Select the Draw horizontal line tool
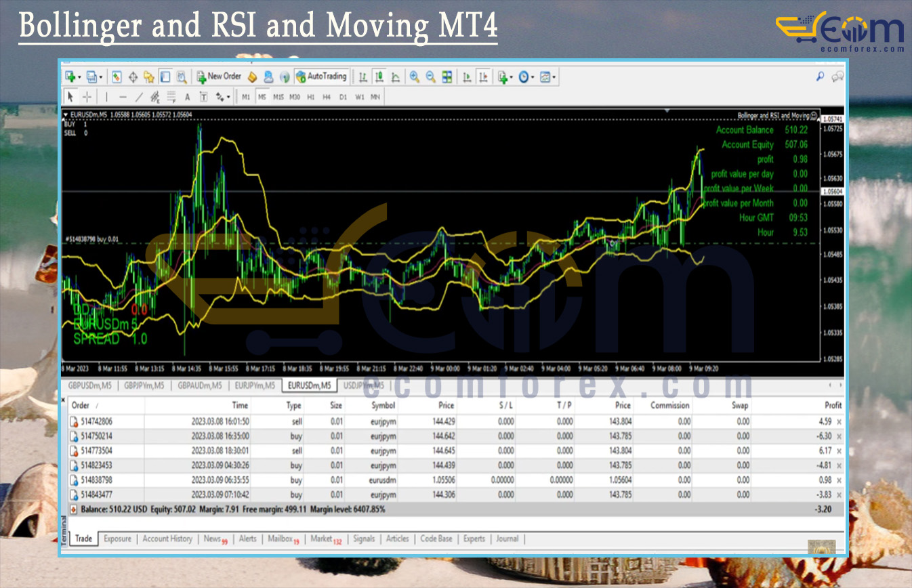This screenshot has height=588, width=912. pyautogui.click(x=123, y=97)
